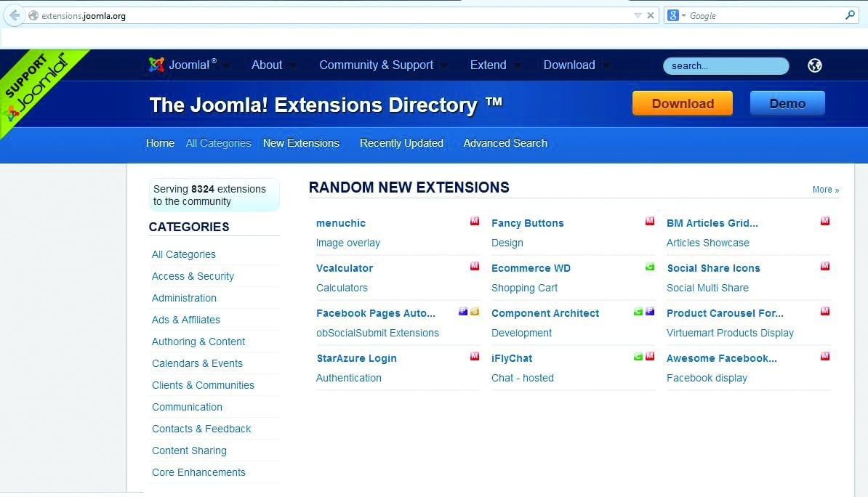Viewport: 868px width, 497px height.
Task: Click the green C badge beside Component Architect
Action: point(638,312)
